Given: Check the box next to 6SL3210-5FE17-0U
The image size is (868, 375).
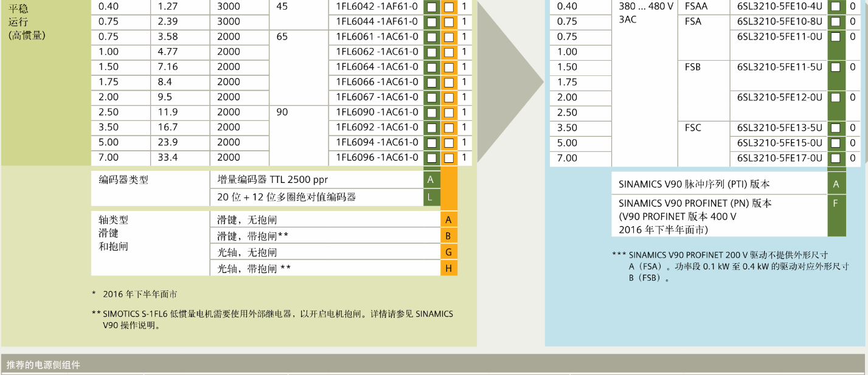Looking at the screenshot, I should [x=836, y=158].
